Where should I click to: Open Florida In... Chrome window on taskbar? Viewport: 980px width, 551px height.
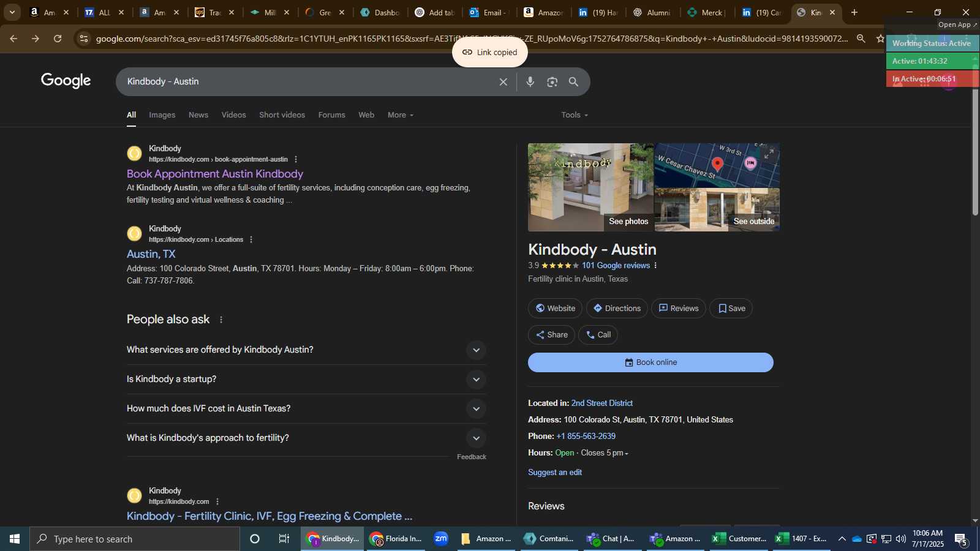coord(396,539)
